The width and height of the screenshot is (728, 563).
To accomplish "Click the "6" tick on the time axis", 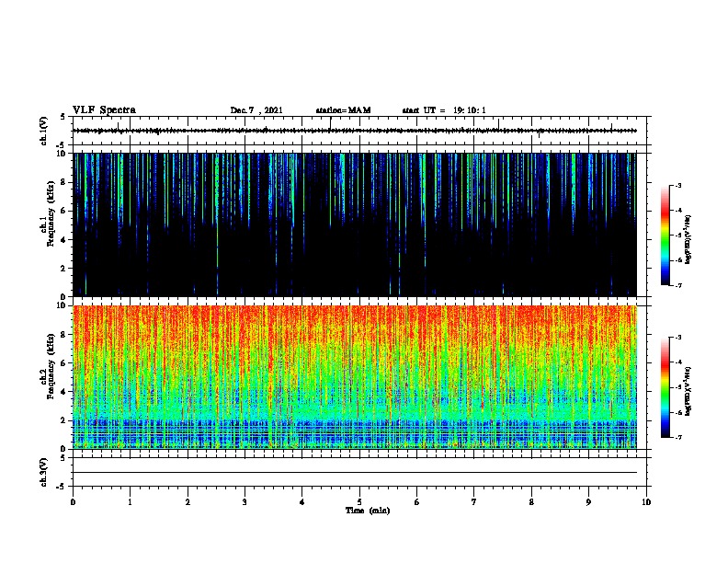I will (x=417, y=502).
